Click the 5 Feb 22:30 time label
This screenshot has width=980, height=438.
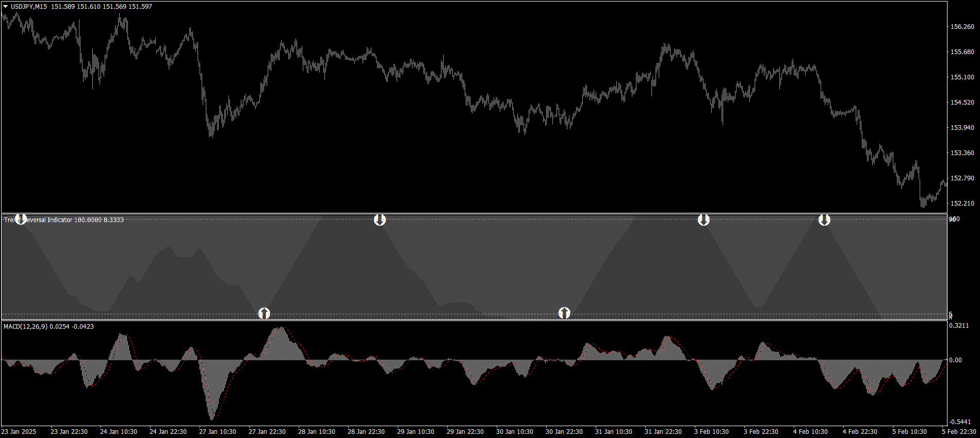pos(959,432)
